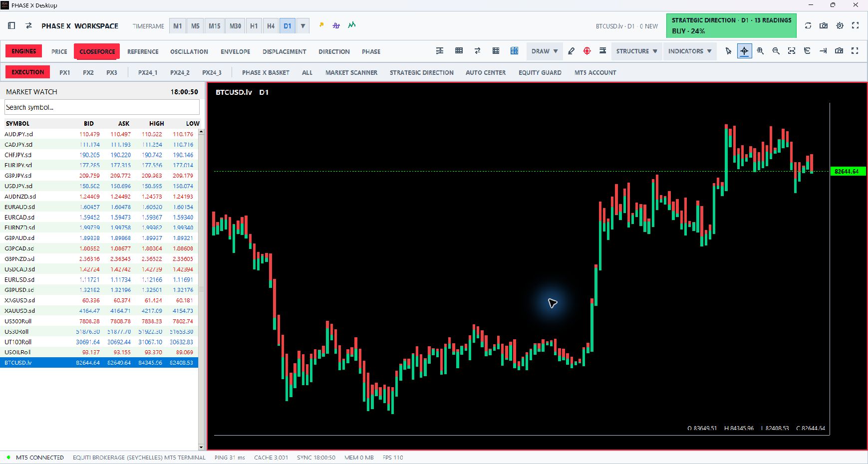Image resolution: width=868 pixels, height=464 pixels.
Task: Click the zoom in magnifier icon
Action: click(x=760, y=51)
